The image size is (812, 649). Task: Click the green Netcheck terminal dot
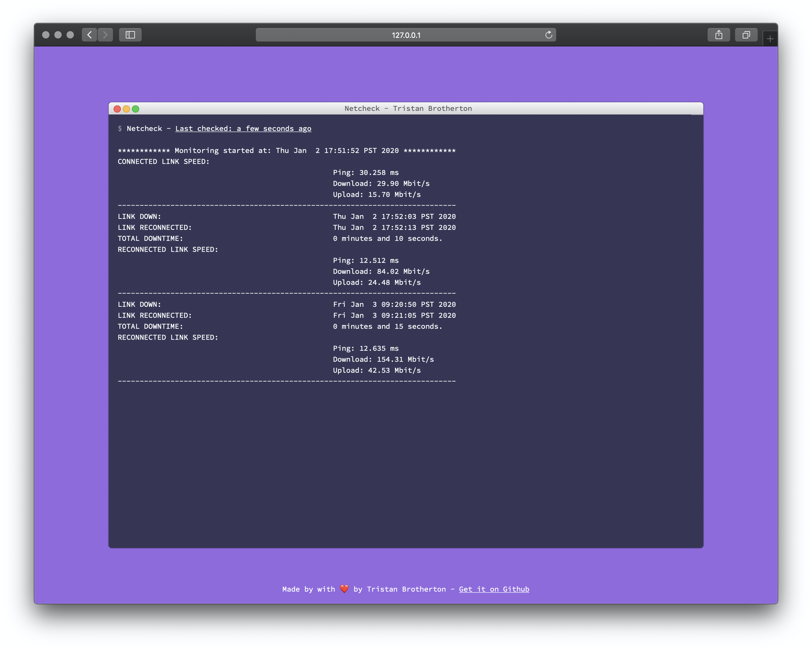coord(136,109)
